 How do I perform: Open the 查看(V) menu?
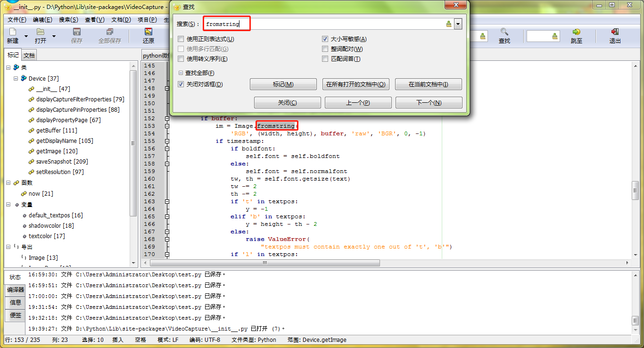95,19
